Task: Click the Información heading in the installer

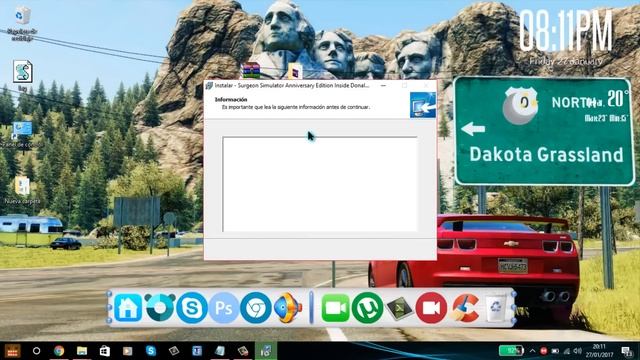Action: (231, 99)
